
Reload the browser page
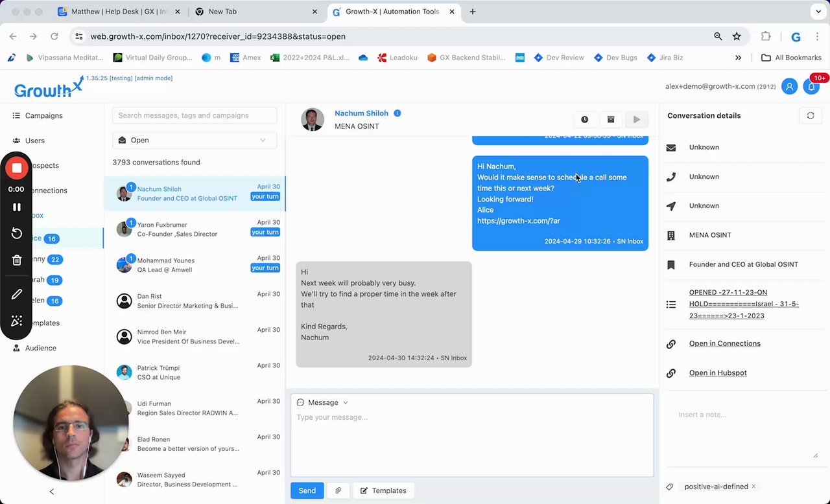[x=54, y=37]
